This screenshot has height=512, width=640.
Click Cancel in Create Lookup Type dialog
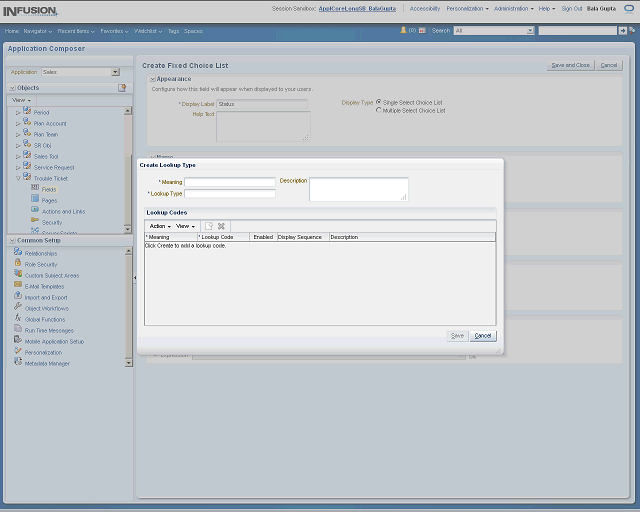pos(483,336)
